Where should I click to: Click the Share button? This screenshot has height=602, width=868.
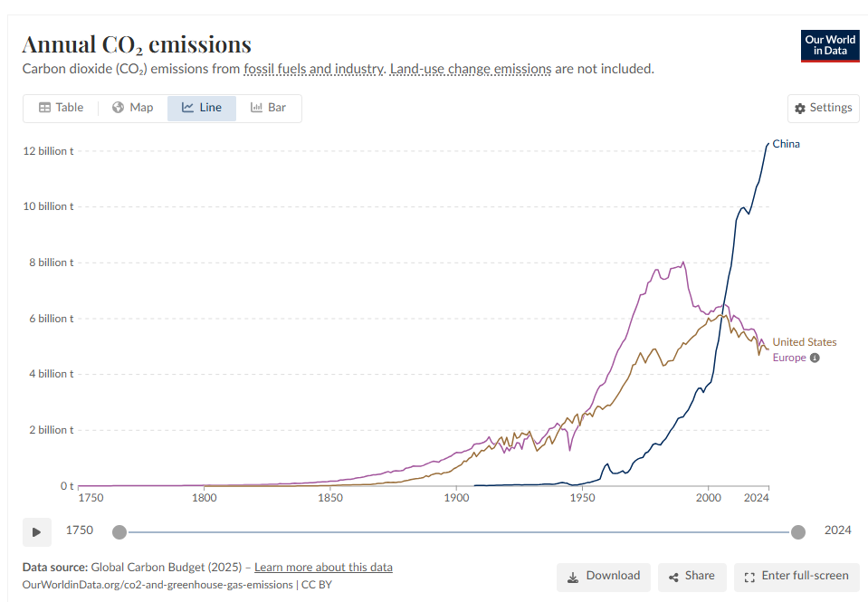(x=691, y=576)
